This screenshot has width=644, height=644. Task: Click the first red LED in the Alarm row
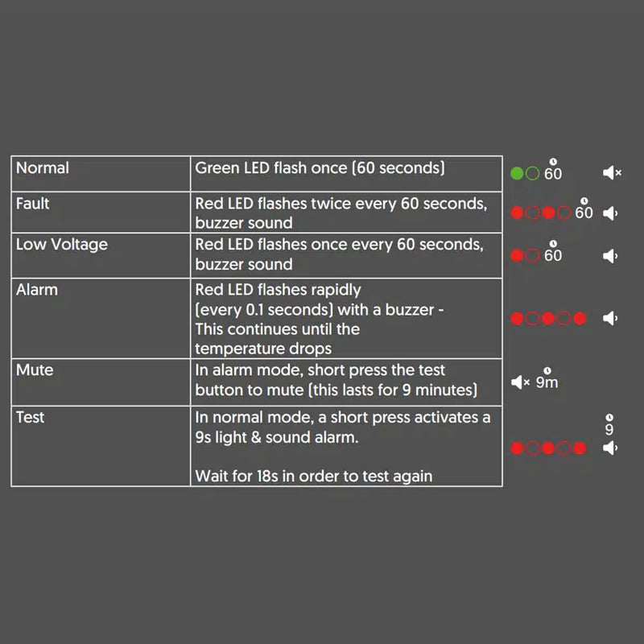coord(517,318)
